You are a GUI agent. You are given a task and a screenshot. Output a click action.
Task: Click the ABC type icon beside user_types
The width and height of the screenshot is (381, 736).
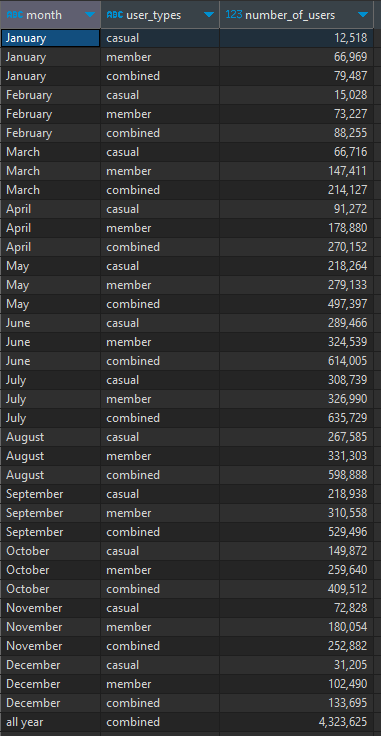point(115,15)
